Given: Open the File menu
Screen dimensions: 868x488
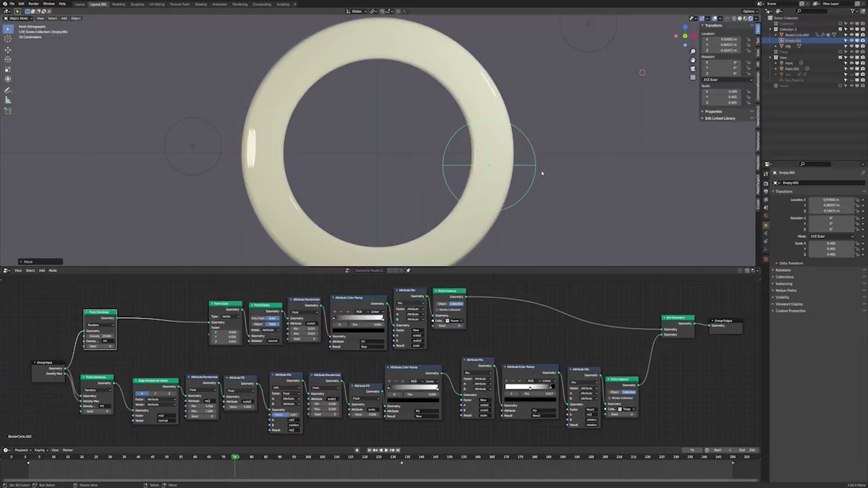Looking at the screenshot, I should [x=12, y=4].
